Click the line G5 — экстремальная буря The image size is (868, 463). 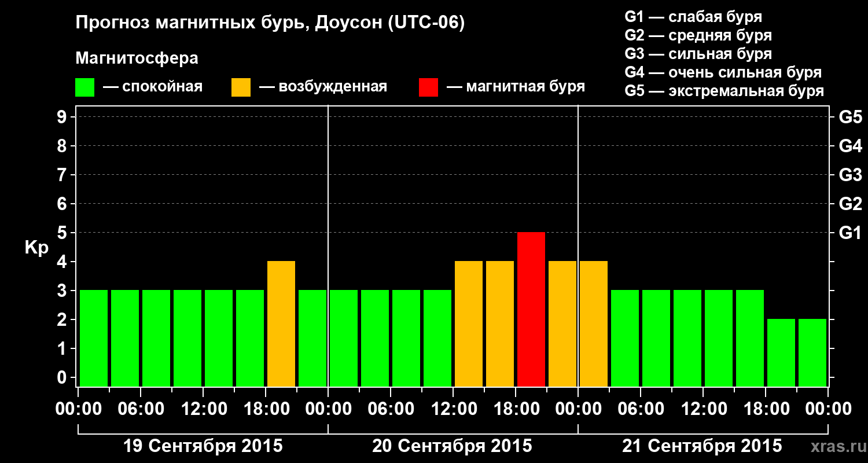point(724,91)
